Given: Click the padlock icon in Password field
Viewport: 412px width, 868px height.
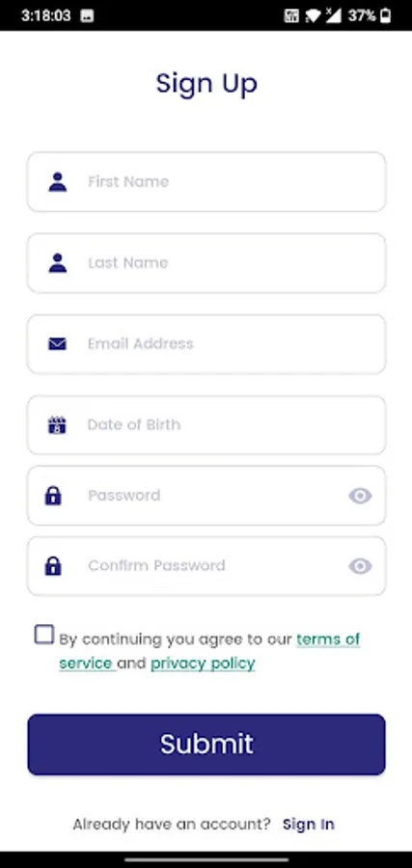Looking at the screenshot, I should [x=53, y=496].
